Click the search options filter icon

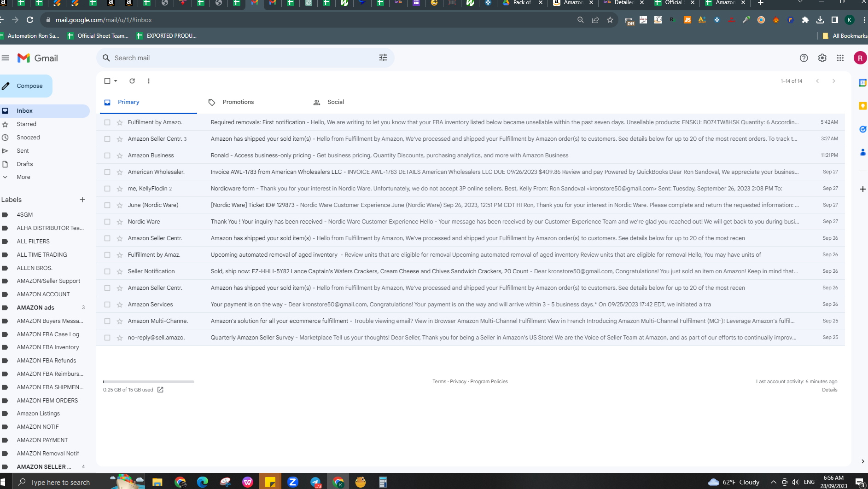click(x=383, y=58)
